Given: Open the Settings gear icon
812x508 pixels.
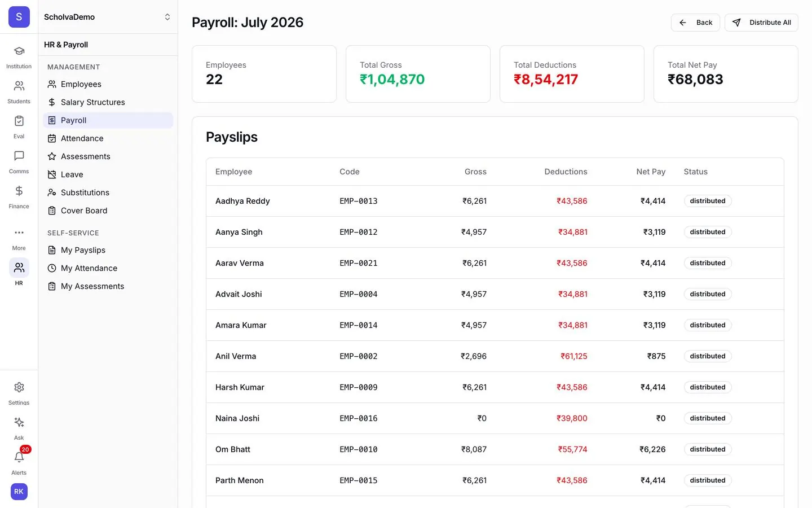Looking at the screenshot, I should [19, 387].
